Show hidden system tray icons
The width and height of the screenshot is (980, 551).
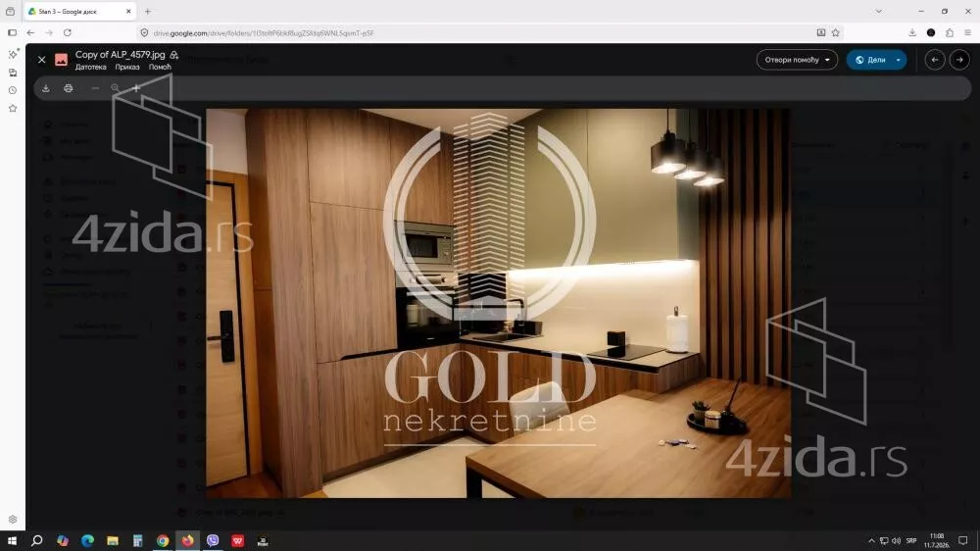(x=871, y=540)
